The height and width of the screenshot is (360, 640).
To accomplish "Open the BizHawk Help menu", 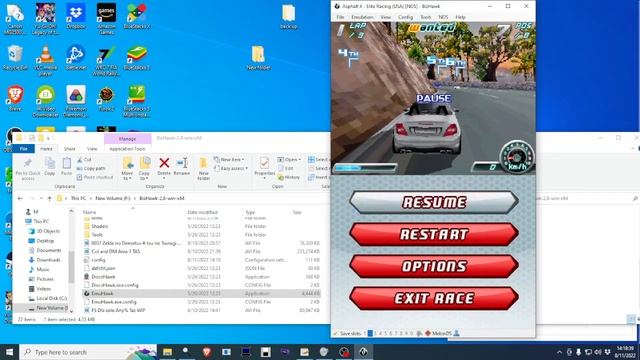I will pos(460,17).
